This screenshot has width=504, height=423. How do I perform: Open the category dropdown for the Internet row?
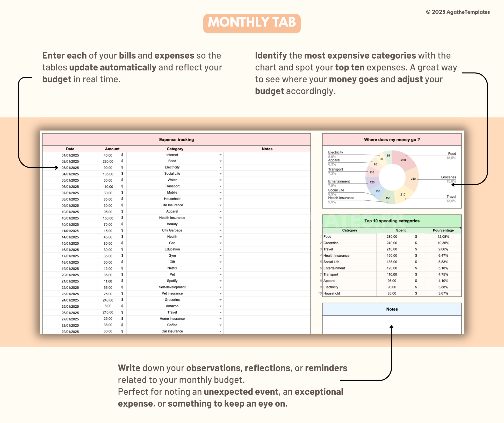220,155
